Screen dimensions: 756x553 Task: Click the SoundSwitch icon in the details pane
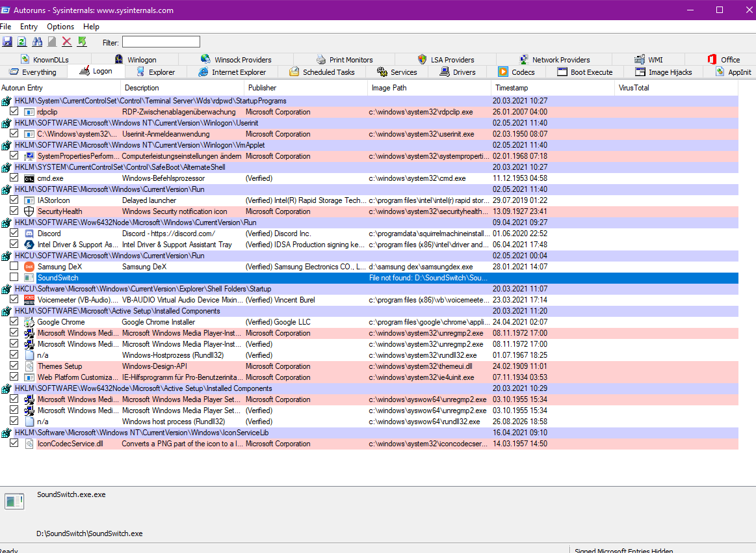coord(14,502)
